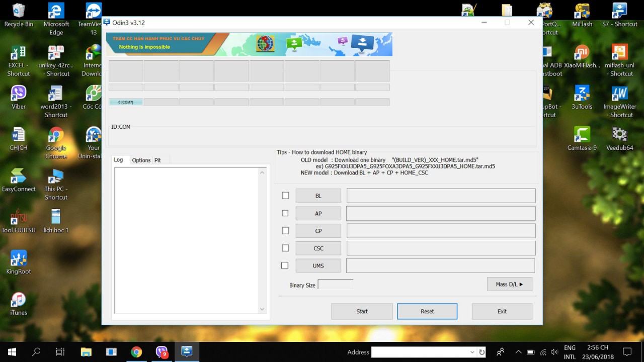Click the Odin3 taskbar icon
Viewport: 644px width, 362px height.
click(x=187, y=352)
